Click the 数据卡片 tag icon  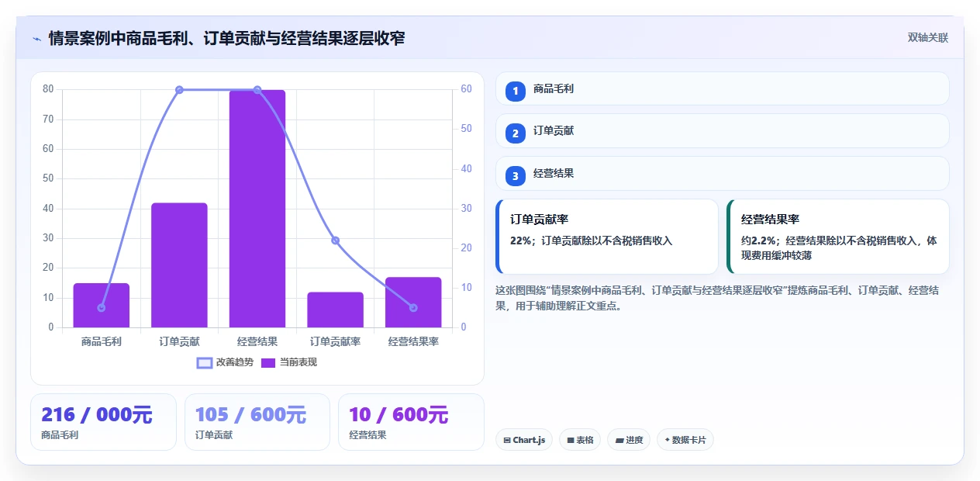667,440
